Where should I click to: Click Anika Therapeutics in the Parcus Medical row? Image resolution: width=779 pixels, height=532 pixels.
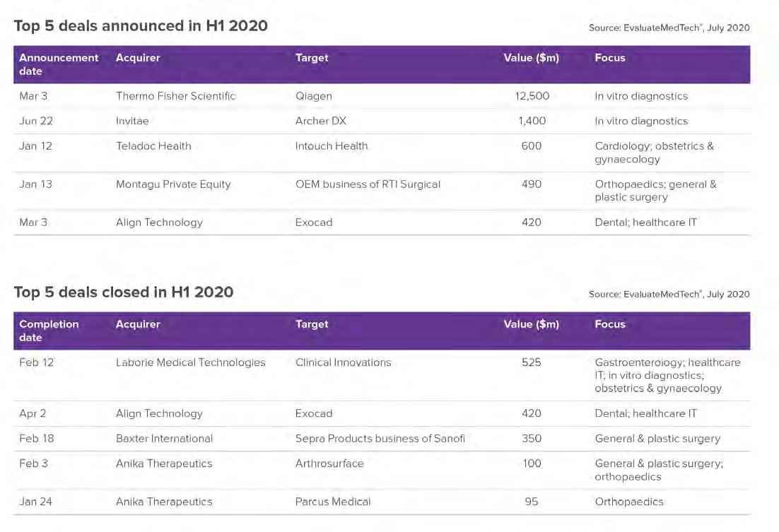[164, 502]
